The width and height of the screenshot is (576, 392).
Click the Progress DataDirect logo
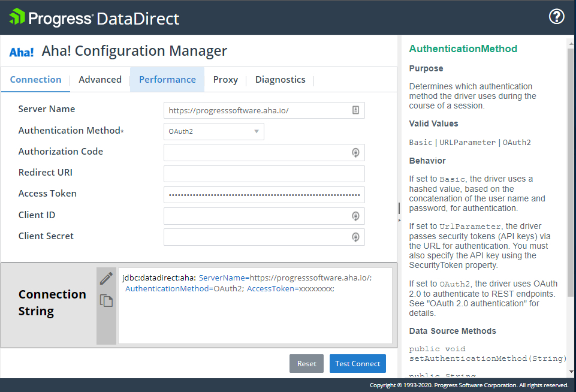[94, 18]
